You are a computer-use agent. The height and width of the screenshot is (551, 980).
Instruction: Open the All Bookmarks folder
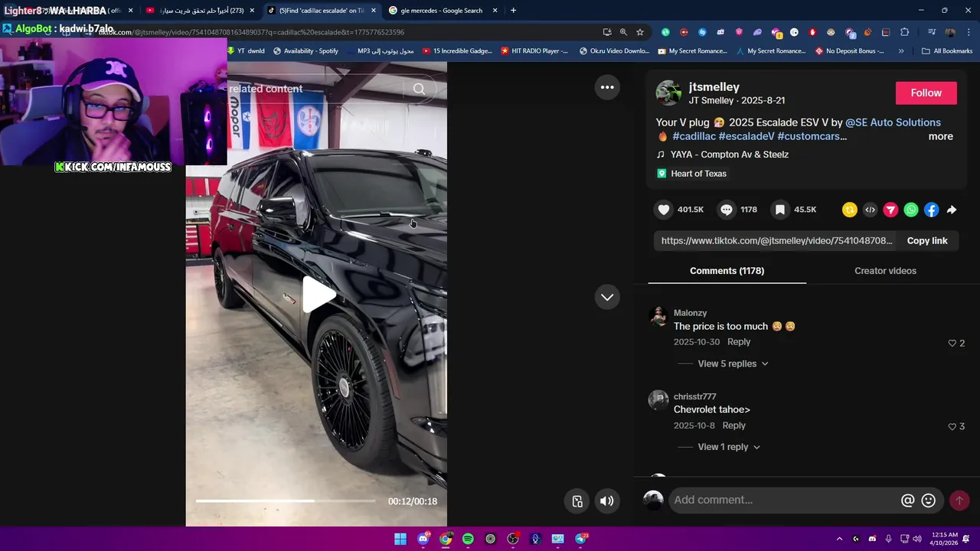tap(947, 51)
